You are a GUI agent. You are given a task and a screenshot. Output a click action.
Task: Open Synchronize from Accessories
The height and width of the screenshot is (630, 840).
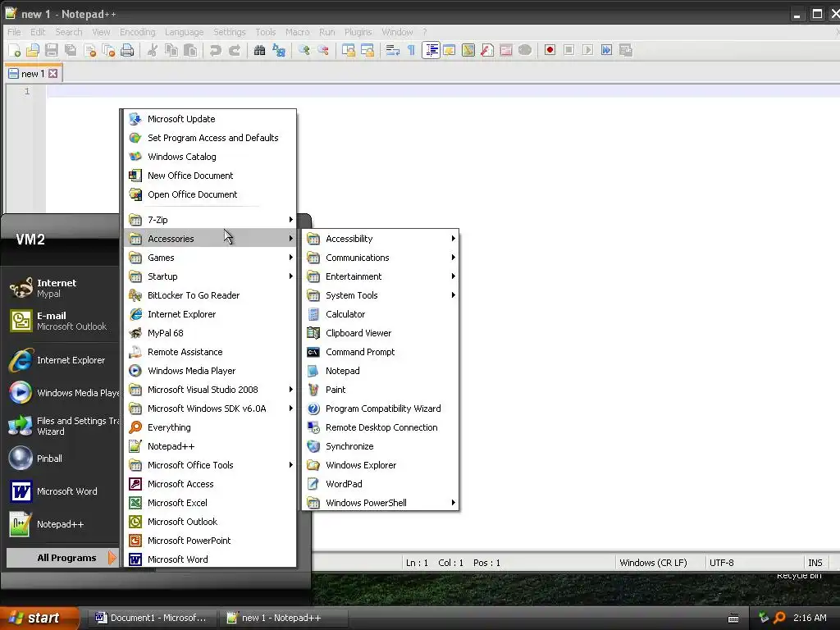point(381,446)
